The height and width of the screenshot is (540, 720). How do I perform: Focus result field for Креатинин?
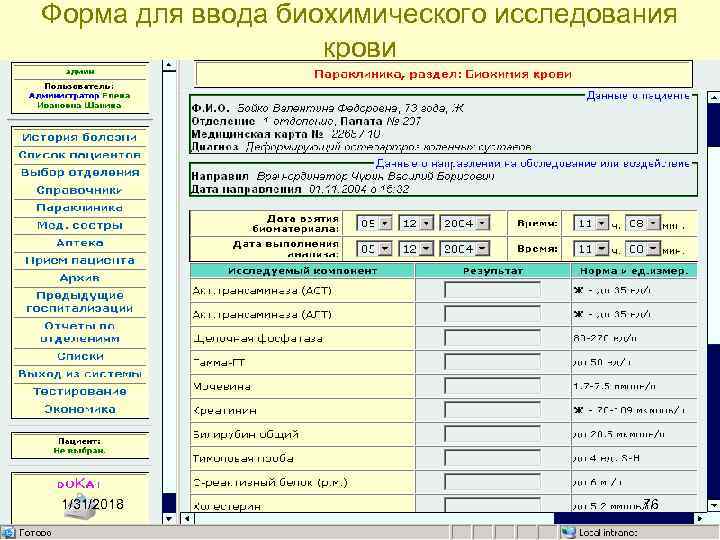pos(492,410)
